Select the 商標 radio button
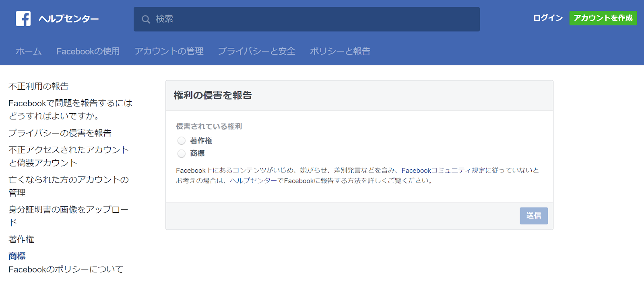The image size is (644, 283). pyautogui.click(x=182, y=154)
